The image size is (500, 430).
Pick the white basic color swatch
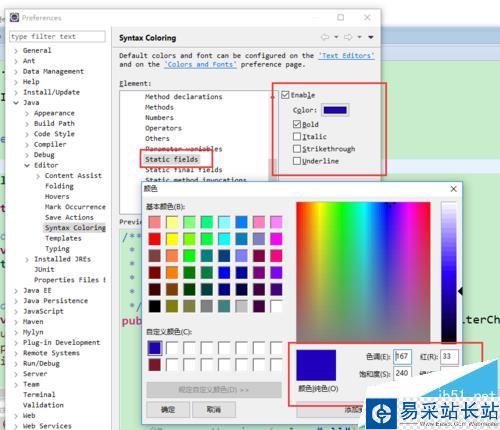coord(276,306)
